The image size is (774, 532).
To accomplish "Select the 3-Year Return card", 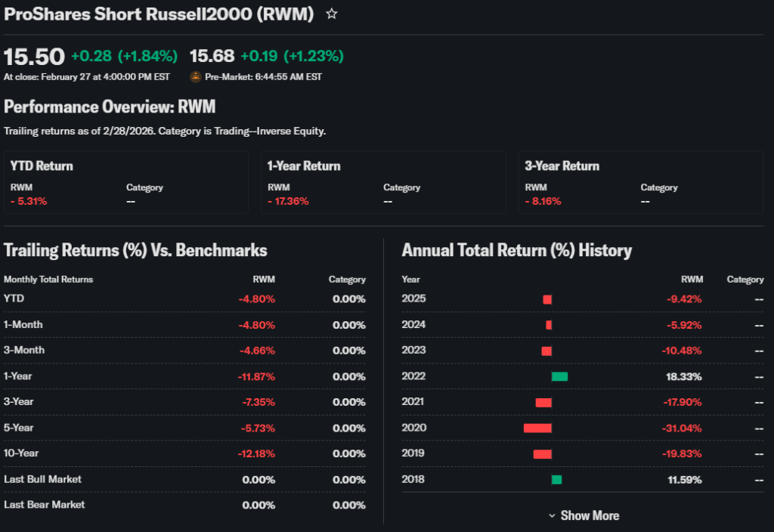I will [640, 182].
